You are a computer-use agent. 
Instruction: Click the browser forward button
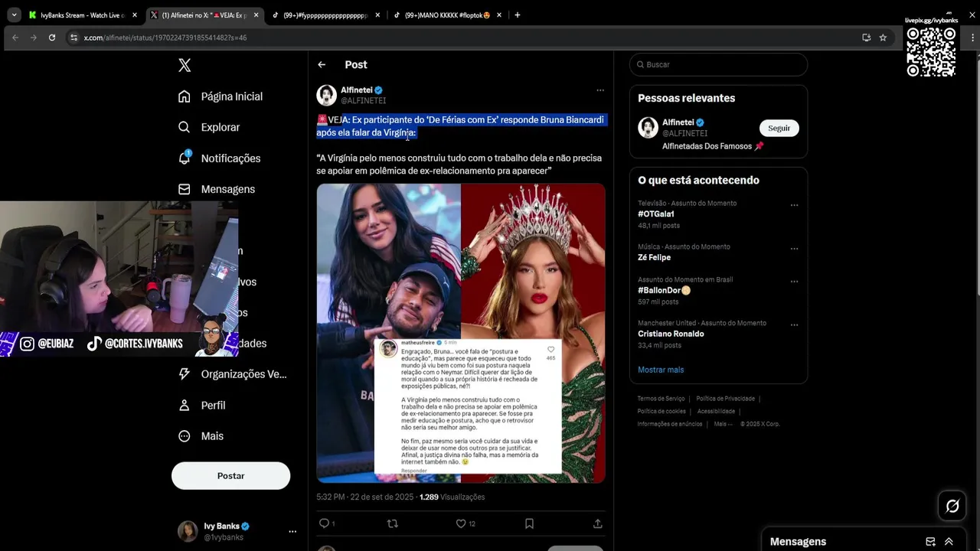33,37
